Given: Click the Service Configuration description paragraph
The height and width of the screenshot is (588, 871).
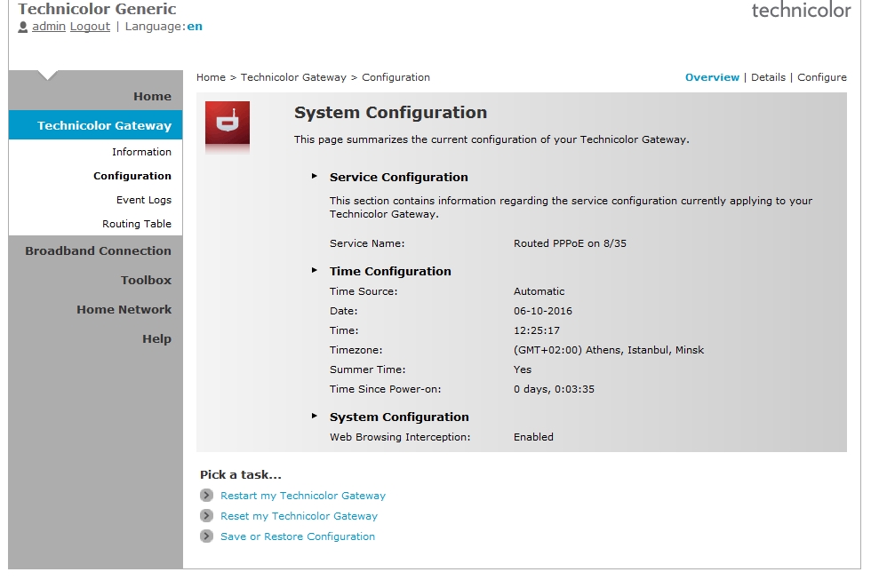Looking at the screenshot, I should click(571, 207).
